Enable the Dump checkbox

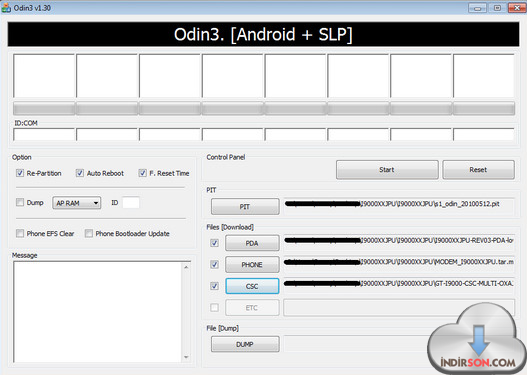pos(20,202)
